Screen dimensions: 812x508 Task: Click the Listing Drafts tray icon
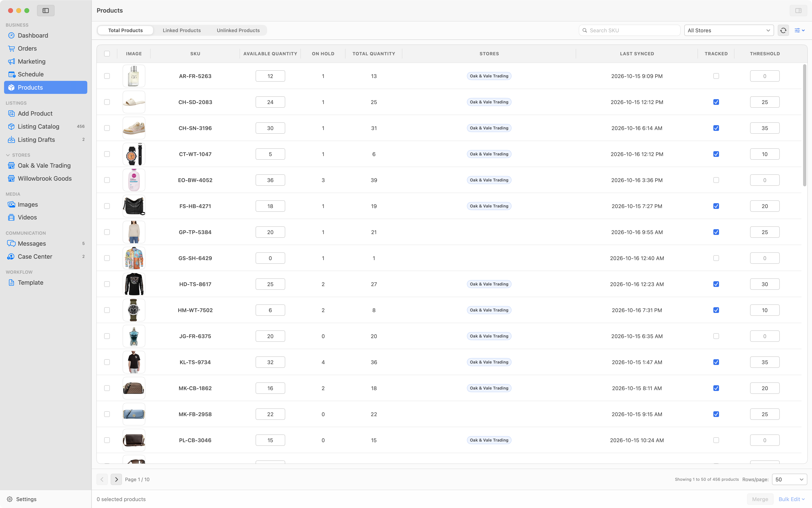[11, 139]
